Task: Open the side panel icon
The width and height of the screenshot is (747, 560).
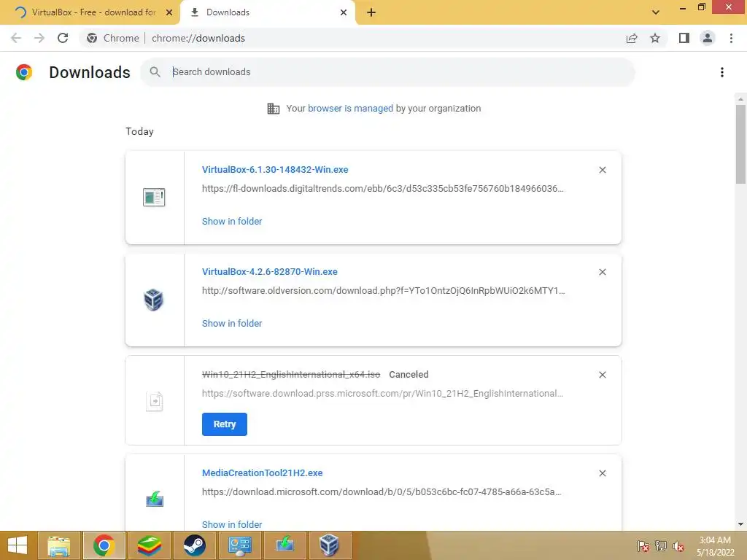Action: point(684,38)
